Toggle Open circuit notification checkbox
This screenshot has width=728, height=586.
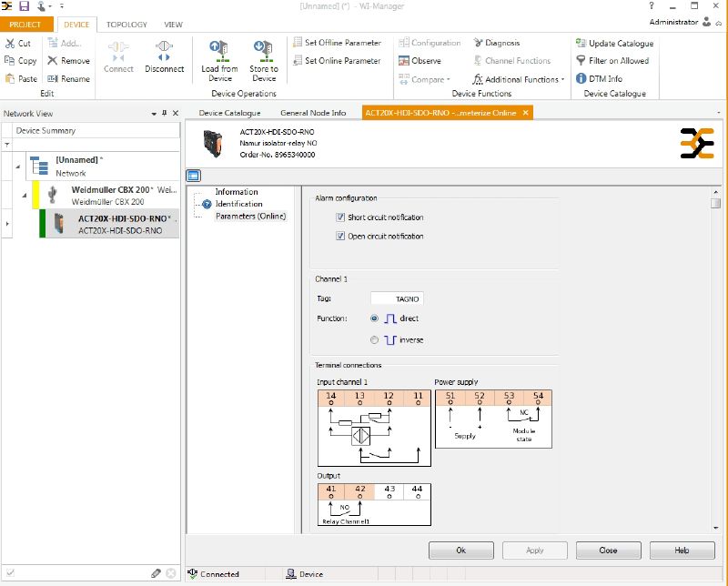pos(340,236)
